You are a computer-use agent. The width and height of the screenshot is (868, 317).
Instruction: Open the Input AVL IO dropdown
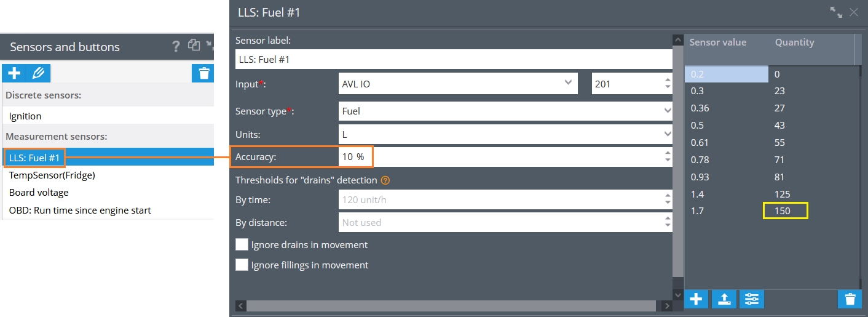coord(458,84)
